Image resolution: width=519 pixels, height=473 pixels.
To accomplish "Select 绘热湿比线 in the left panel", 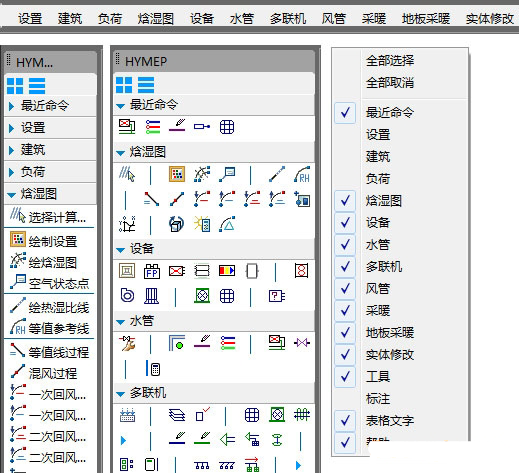I will [50, 307].
